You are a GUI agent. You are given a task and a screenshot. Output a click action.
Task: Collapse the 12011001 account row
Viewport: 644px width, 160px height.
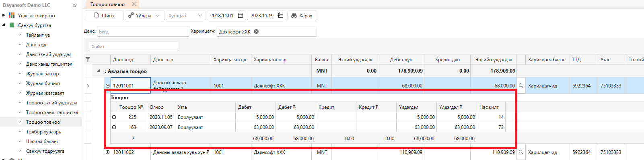[x=107, y=85]
